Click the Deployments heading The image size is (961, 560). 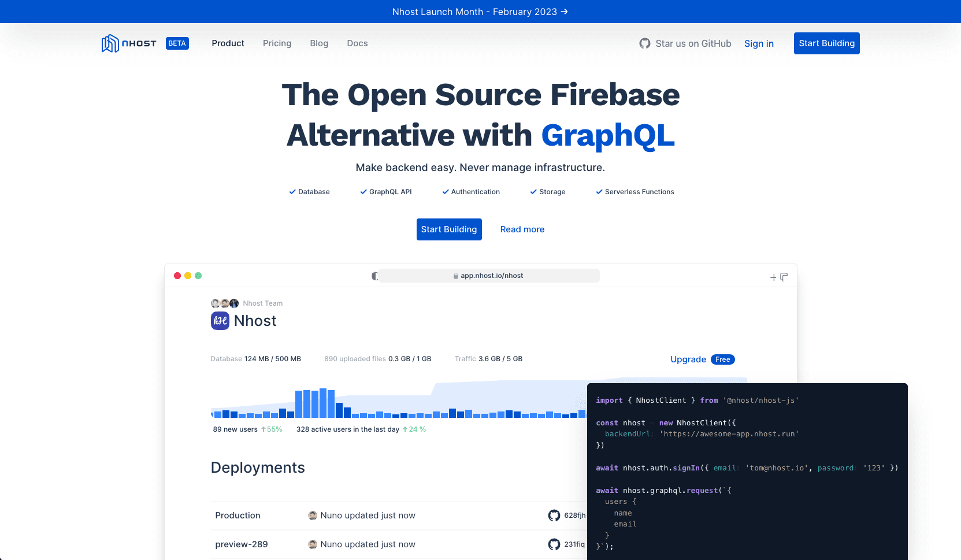pos(258,468)
